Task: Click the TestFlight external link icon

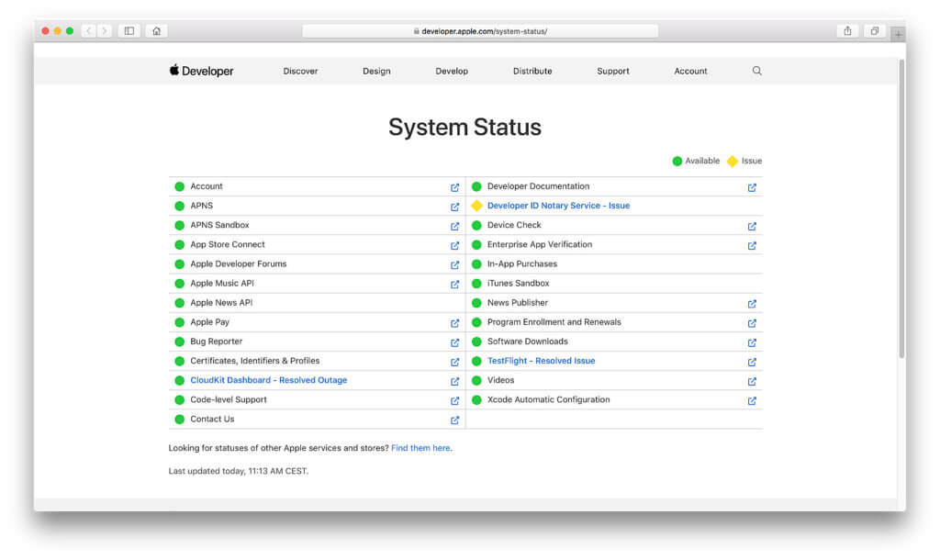Action: coord(752,362)
